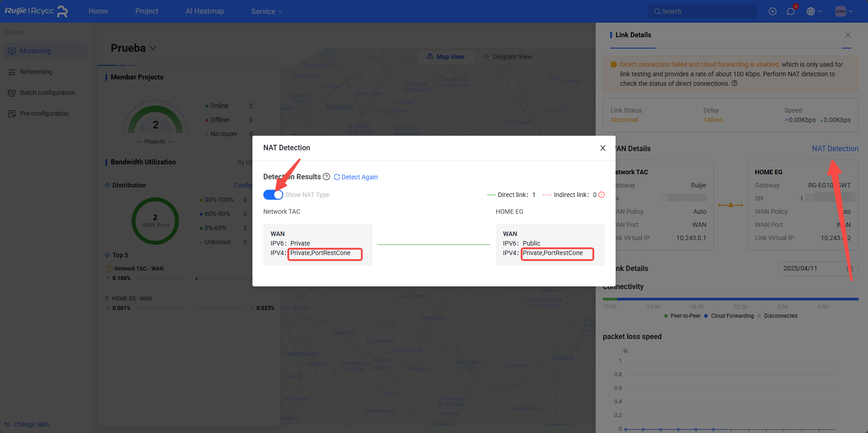Click the Ruijie Reyee logo
Viewport: 868px width, 433px height.
36,11
